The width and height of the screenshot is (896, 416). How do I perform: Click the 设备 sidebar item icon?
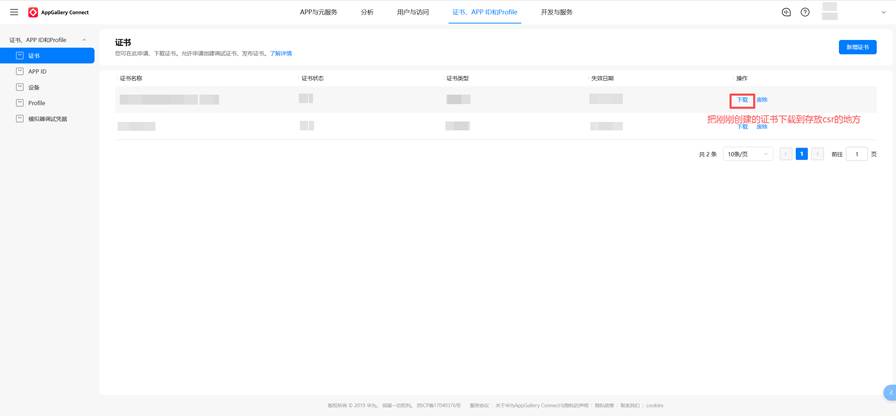pos(20,87)
